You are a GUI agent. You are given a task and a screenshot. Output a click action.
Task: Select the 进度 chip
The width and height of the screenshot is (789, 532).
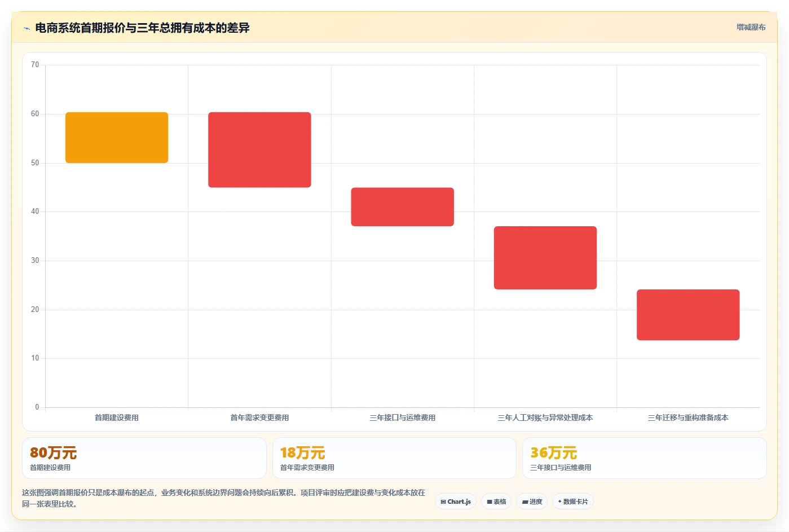[x=532, y=502]
